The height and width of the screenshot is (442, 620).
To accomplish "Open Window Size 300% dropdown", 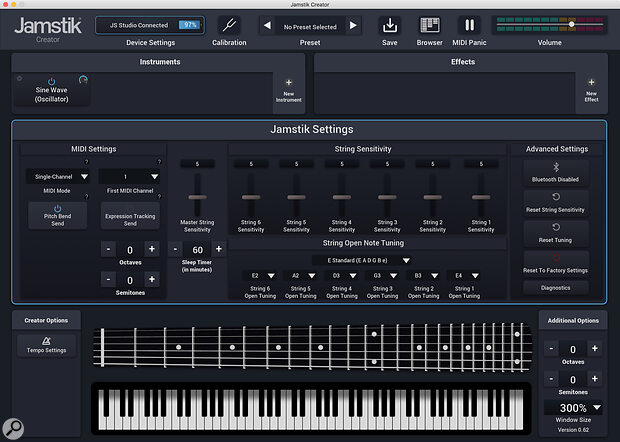I will click(573, 407).
